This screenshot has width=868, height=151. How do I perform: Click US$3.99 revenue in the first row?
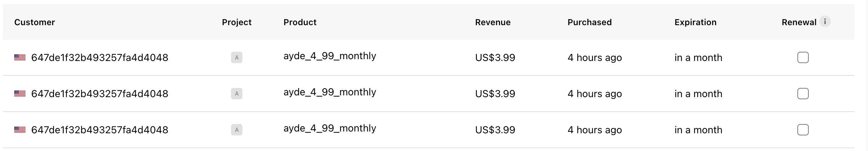495,57
